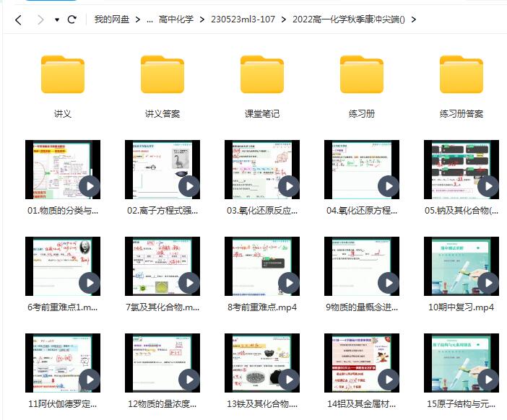The height and width of the screenshot is (420, 507).
Task: Click the refresh icon
Action: pyautogui.click(x=71, y=19)
